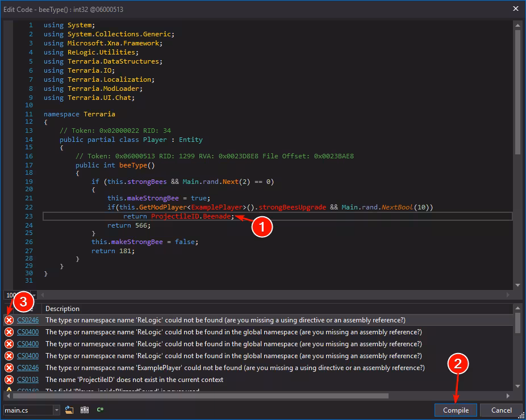526x420 pixels.
Task: Click the add assembly reference folder icon
Action: 69,410
